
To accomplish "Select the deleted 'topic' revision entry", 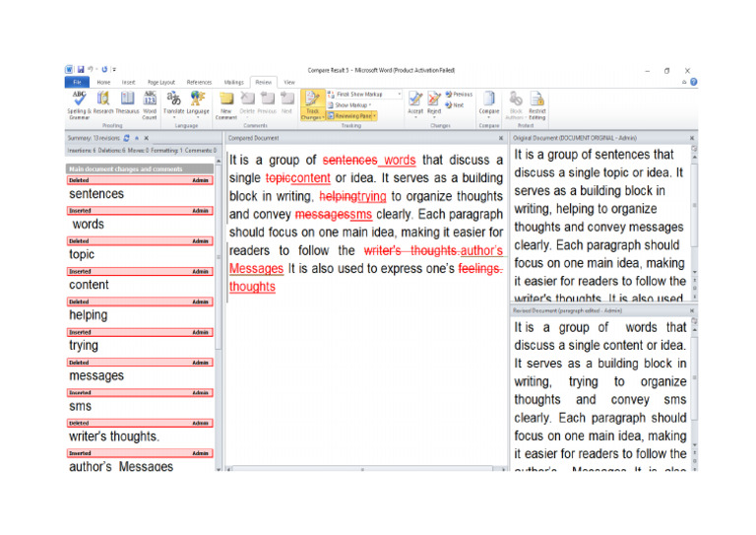I will coord(140,249).
